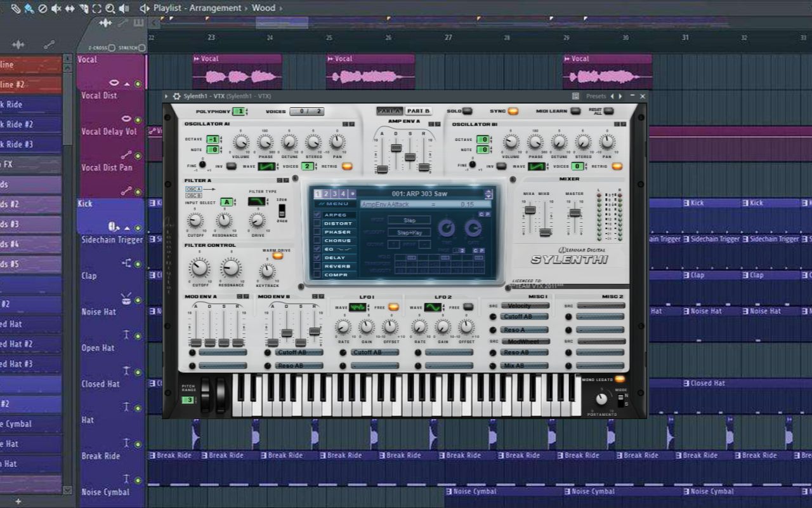Click the Velocity source slot in MISC 1
This screenshot has width=812, height=508.
point(524,306)
